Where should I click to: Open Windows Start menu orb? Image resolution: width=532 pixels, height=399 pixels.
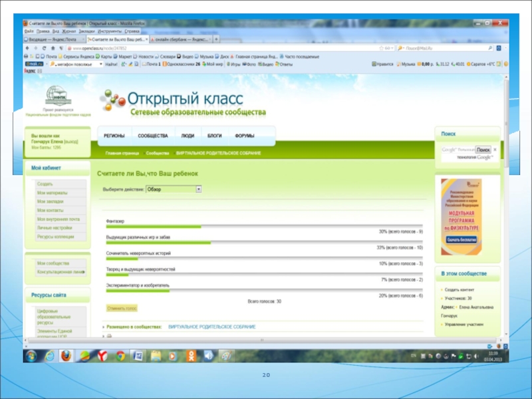tap(31, 356)
